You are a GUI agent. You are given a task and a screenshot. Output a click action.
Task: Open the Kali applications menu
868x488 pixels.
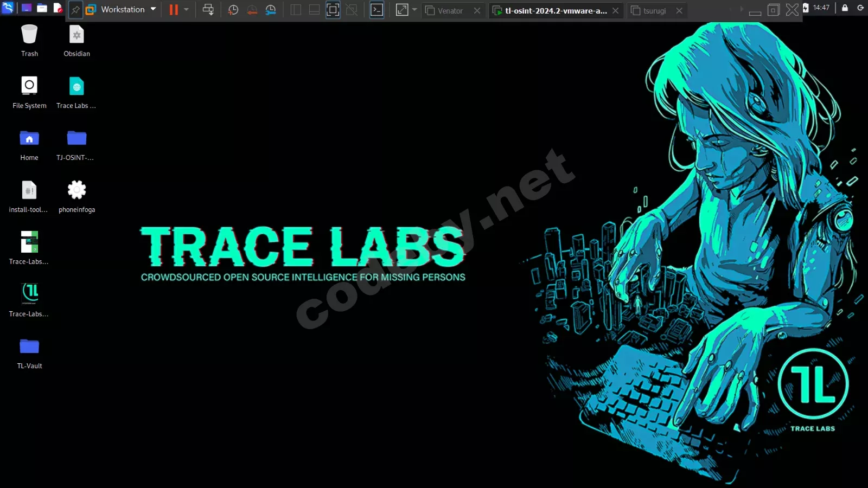tap(8, 8)
